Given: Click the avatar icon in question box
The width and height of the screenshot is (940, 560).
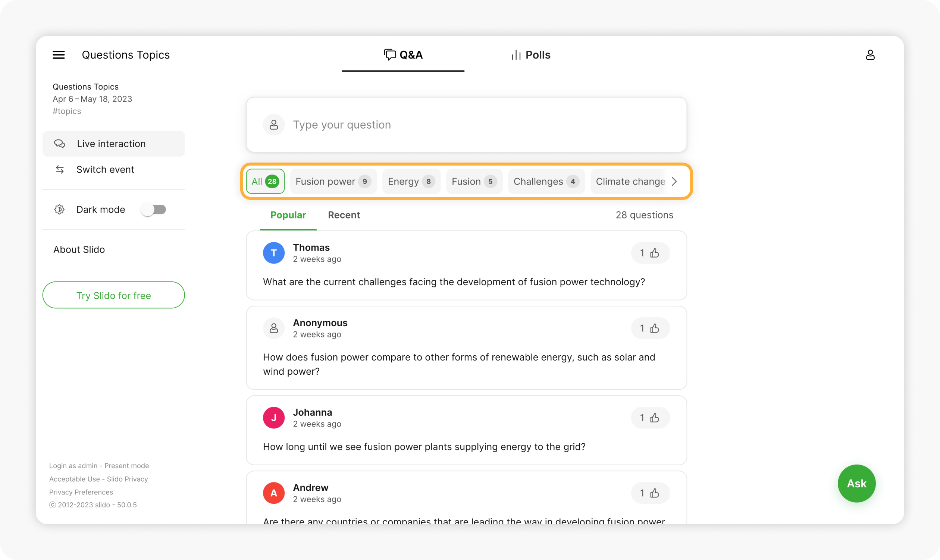Looking at the screenshot, I should click(x=274, y=125).
